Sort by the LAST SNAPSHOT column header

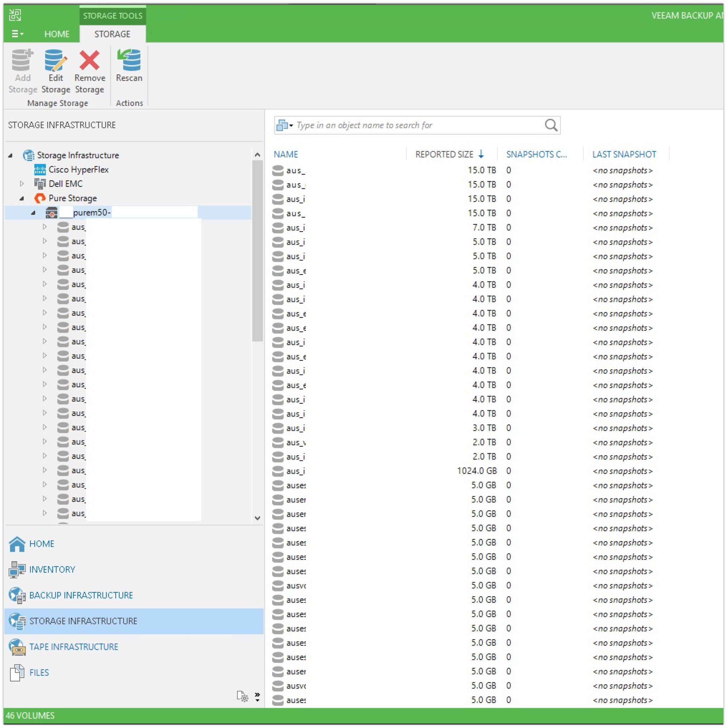624,154
